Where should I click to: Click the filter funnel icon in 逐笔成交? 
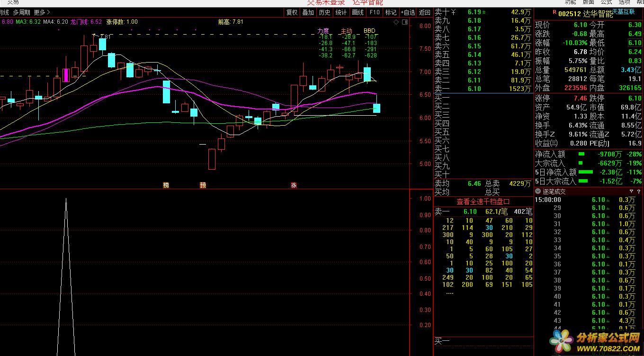pyautogui.click(x=631, y=192)
